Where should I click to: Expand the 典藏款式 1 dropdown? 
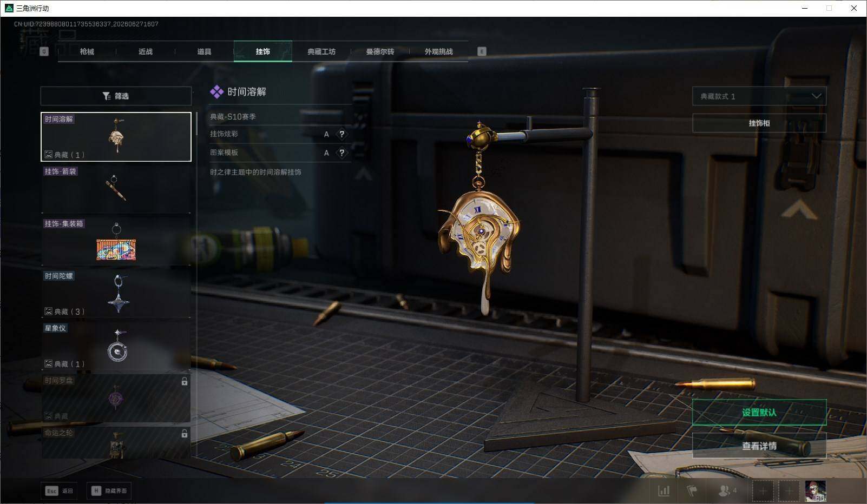(x=759, y=96)
